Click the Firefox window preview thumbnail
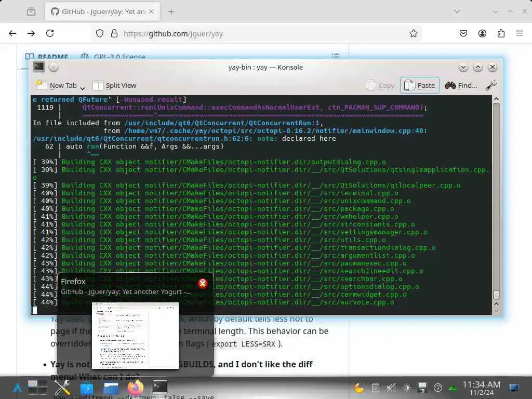The width and height of the screenshot is (532, 399). 135,336
